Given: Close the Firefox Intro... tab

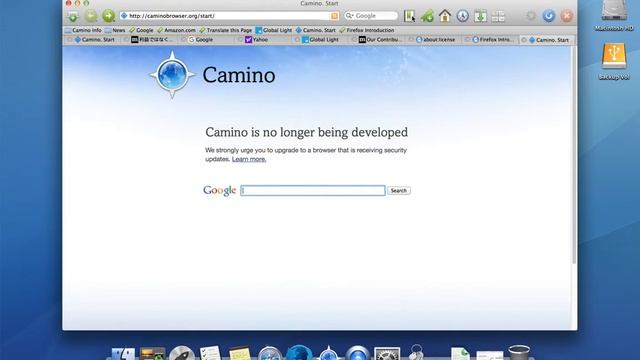Looking at the screenshot, I should [x=468, y=40].
